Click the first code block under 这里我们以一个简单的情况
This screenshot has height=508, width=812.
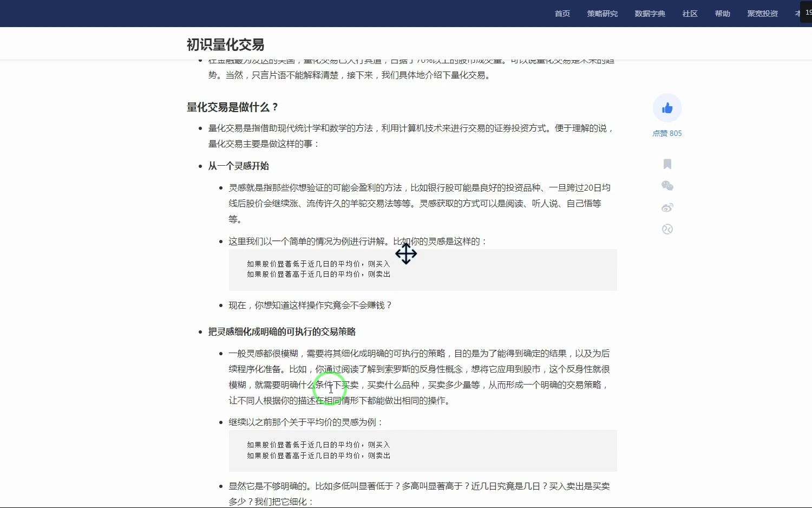423,270
